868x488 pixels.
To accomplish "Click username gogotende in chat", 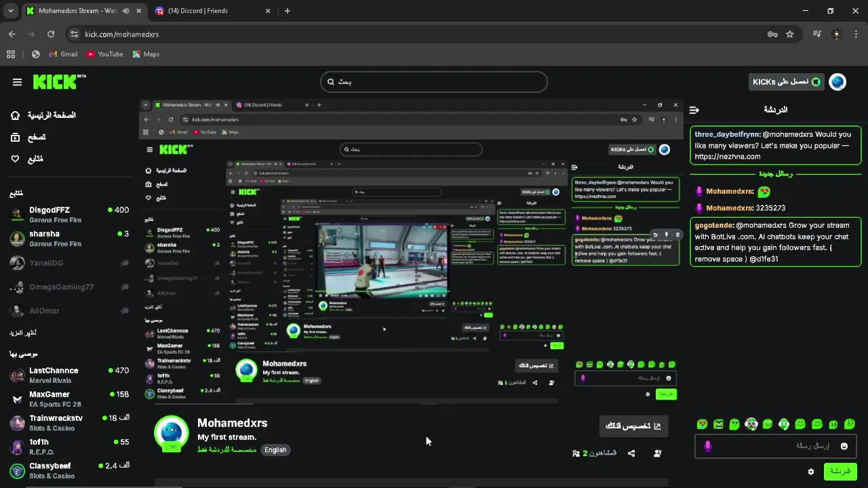I will 714,225.
